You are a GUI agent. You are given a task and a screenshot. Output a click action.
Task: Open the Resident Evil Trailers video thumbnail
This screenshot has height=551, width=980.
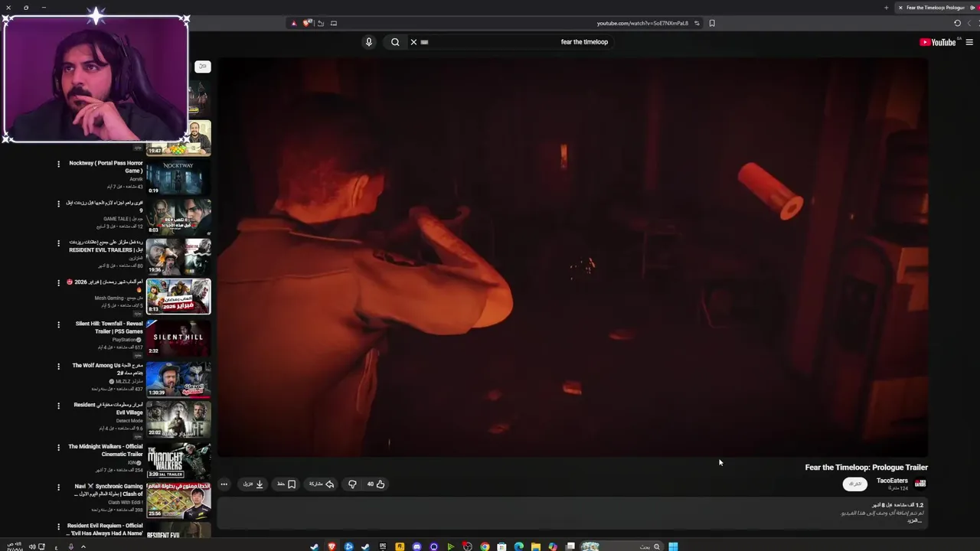[178, 256]
